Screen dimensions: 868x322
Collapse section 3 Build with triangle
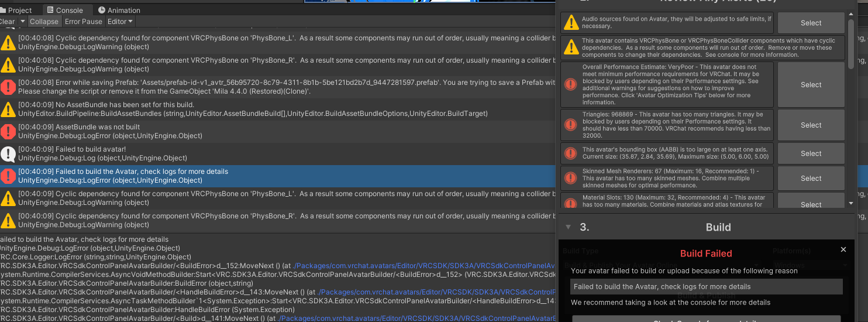click(568, 227)
